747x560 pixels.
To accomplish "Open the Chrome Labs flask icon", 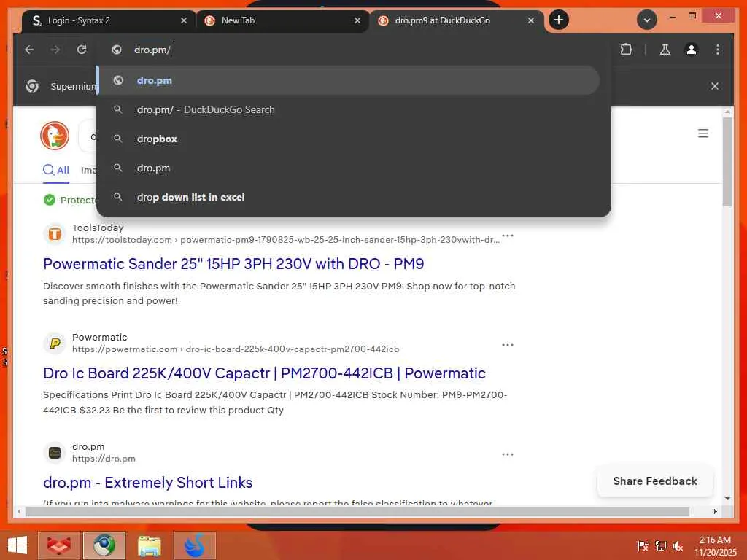I will 665,50.
